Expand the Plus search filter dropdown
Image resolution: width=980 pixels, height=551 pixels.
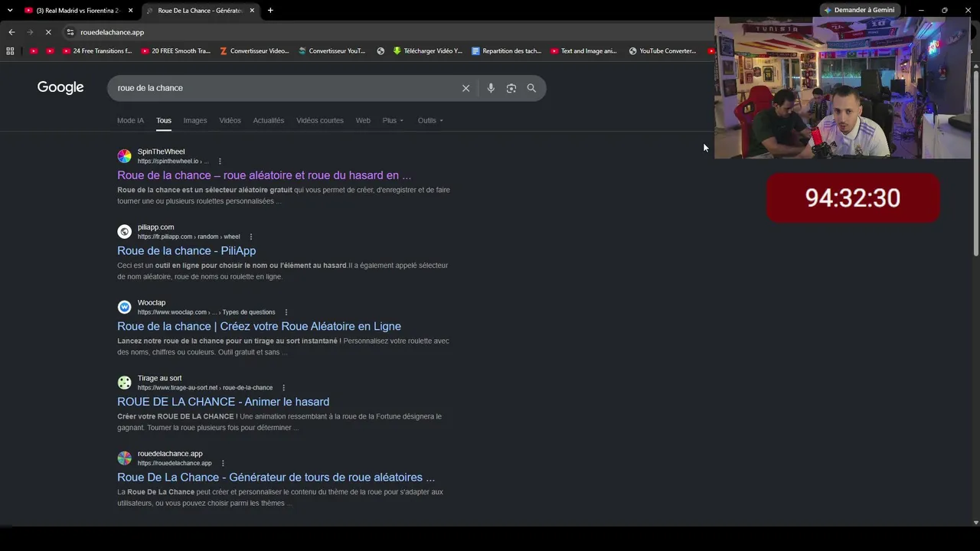point(393,120)
